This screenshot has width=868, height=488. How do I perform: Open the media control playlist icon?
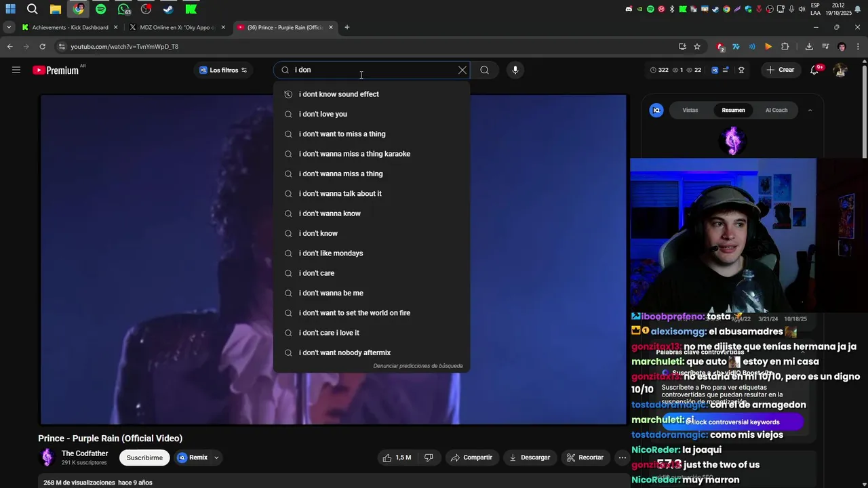pyautogui.click(x=825, y=47)
